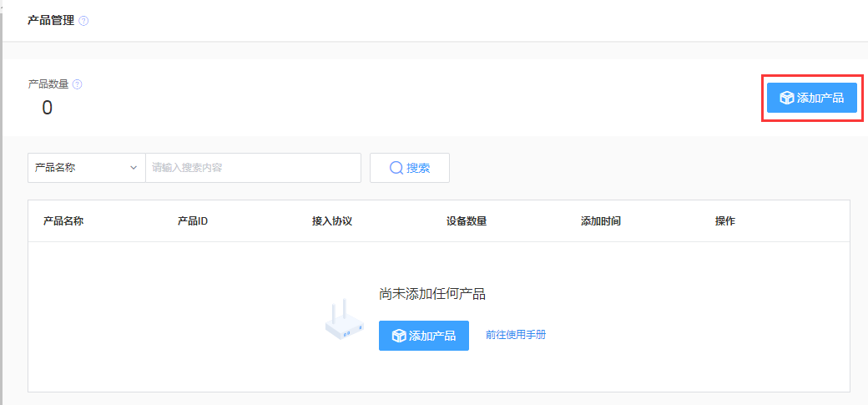The height and width of the screenshot is (405, 868).
Task: Focus the 请输入搜索内容 search field
Action: click(253, 168)
